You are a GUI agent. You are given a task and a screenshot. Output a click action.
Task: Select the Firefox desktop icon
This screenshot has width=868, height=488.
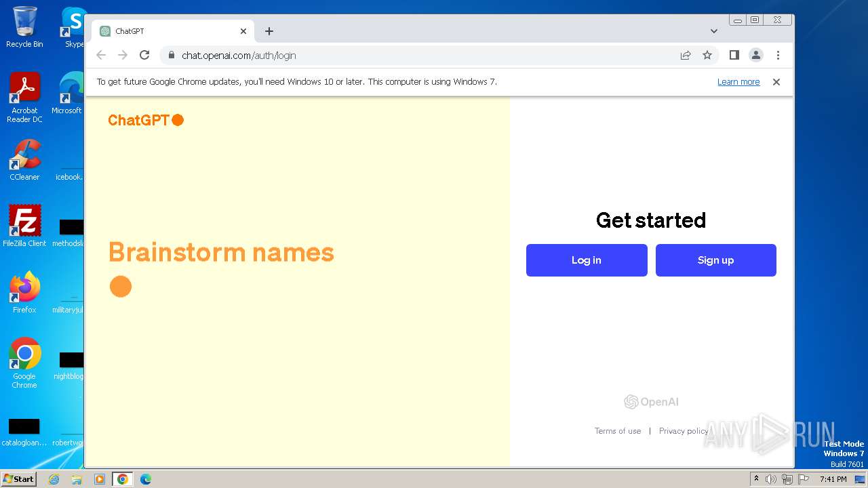click(24, 292)
